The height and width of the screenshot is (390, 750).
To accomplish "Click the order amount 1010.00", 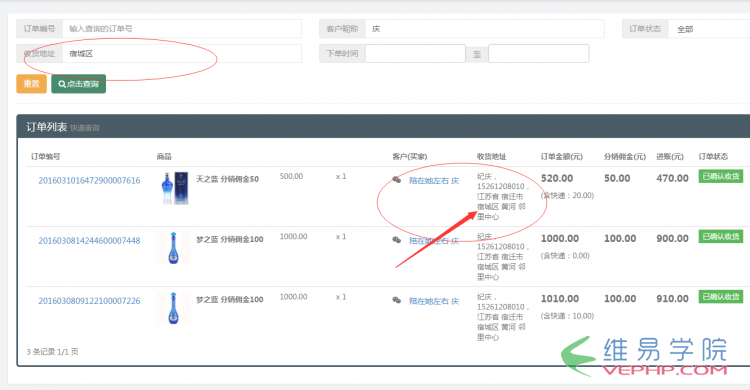I will 560,299.
